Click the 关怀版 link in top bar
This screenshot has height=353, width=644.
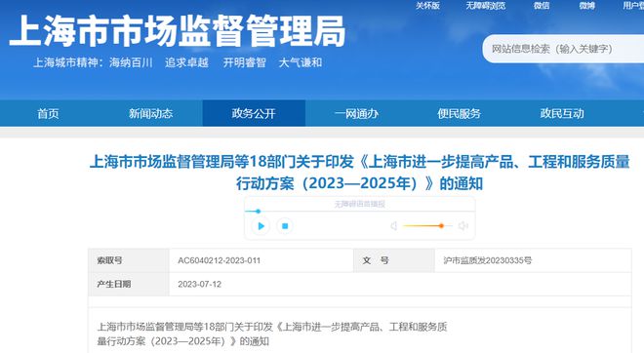pos(427,5)
